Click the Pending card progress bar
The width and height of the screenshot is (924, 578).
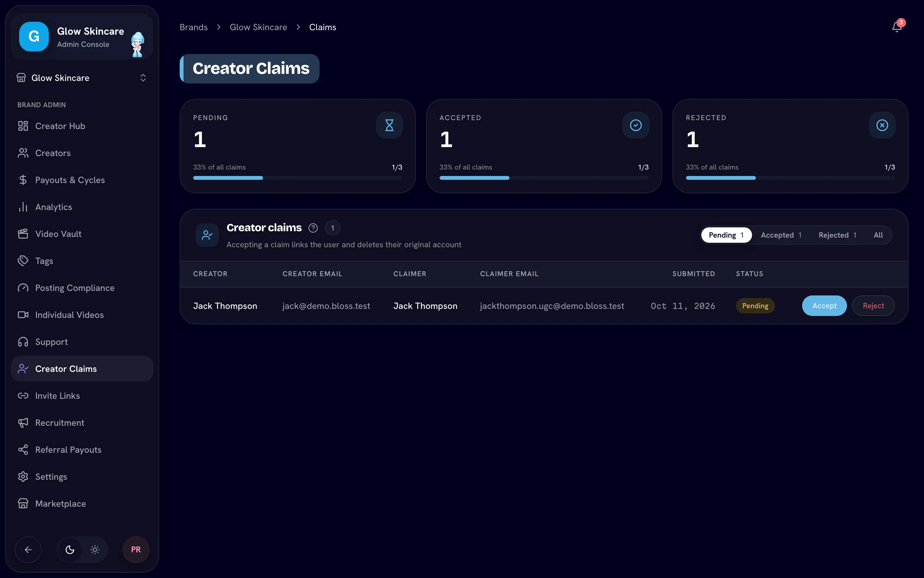click(297, 178)
